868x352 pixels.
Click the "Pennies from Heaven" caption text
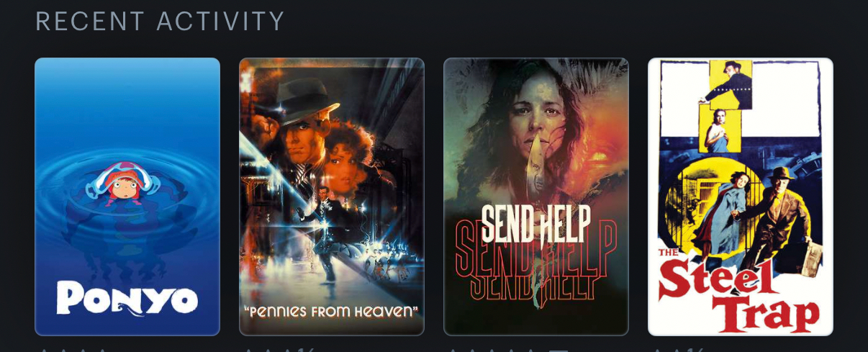pos(332,312)
